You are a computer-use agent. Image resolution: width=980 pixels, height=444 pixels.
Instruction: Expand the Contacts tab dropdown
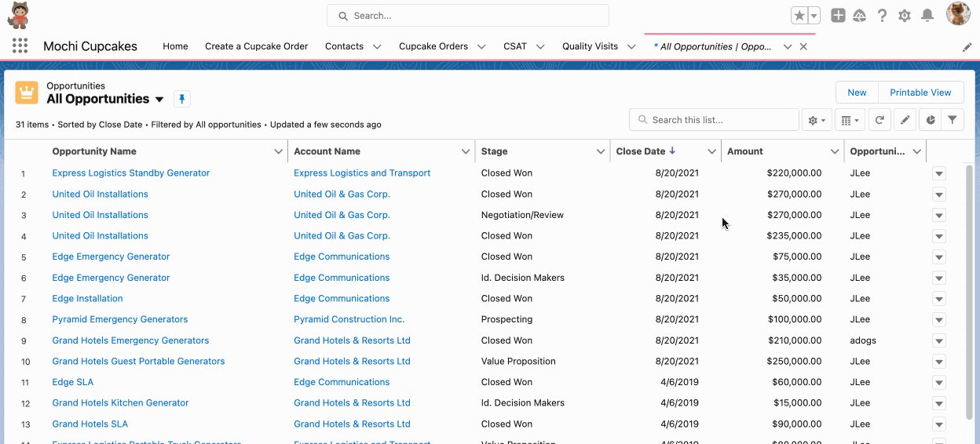377,47
